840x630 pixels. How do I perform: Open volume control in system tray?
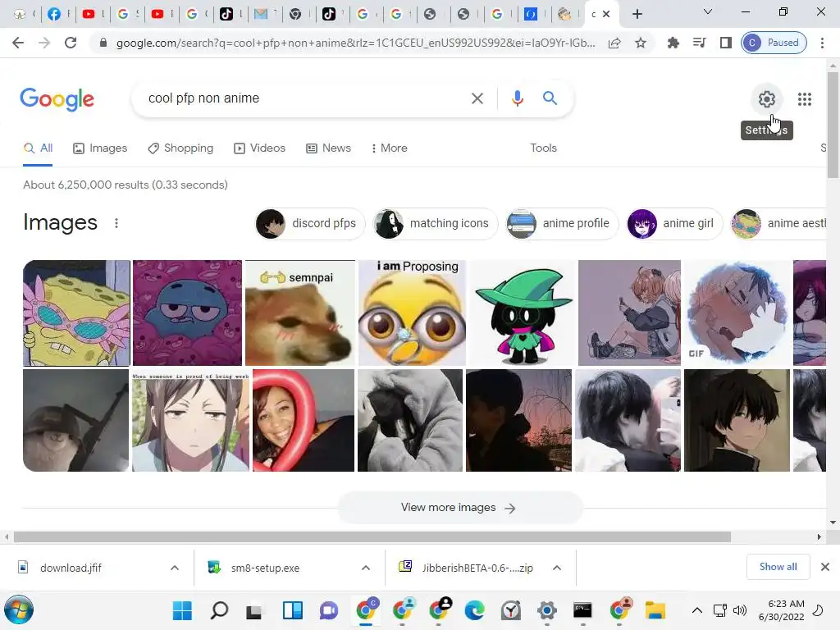(x=740, y=610)
